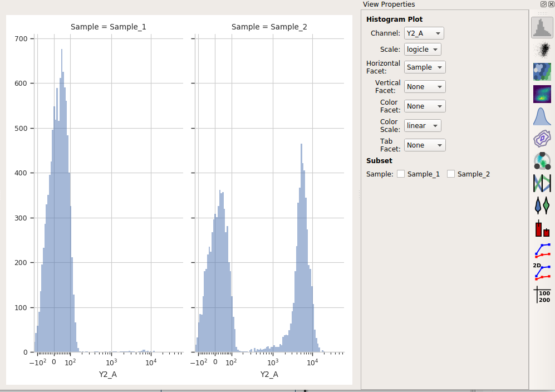
Task: Undock the View Properties panel
Action: [x=543, y=4]
